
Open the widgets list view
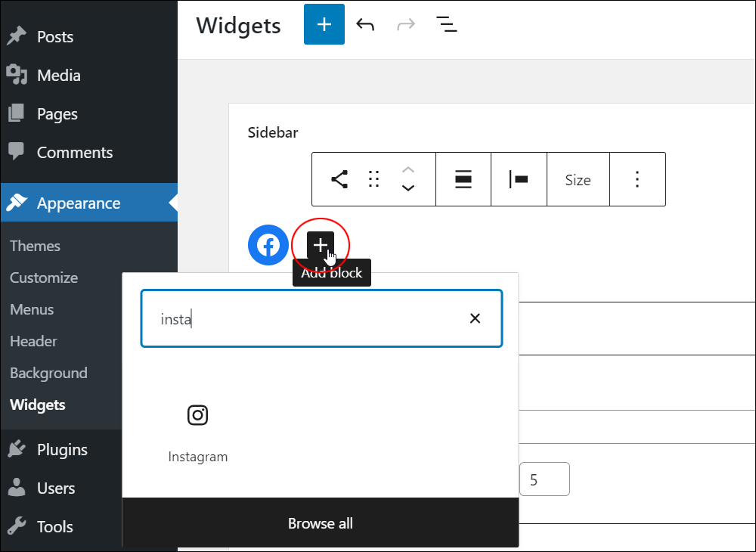click(x=447, y=24)
